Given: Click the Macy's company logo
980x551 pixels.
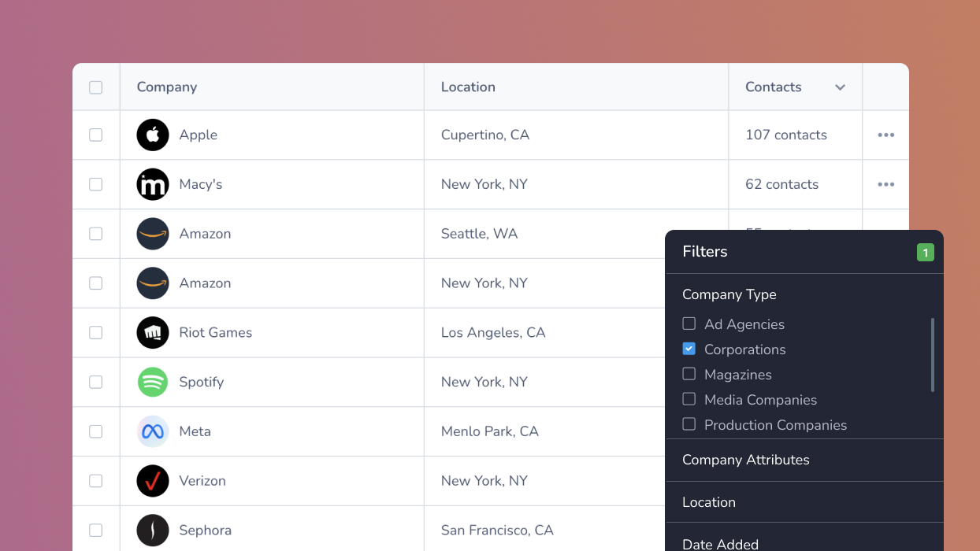Looking at the screenshot, I should click(153, 184).
